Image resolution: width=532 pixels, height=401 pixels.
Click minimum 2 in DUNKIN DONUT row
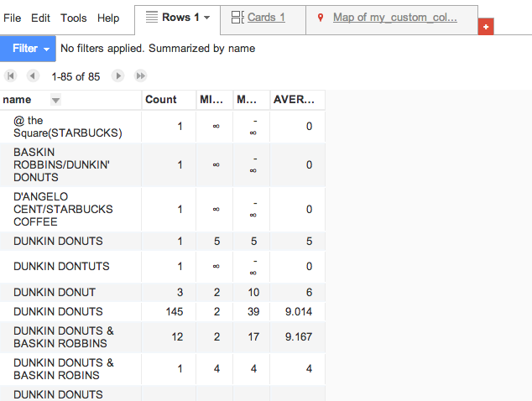click(216, 293)
